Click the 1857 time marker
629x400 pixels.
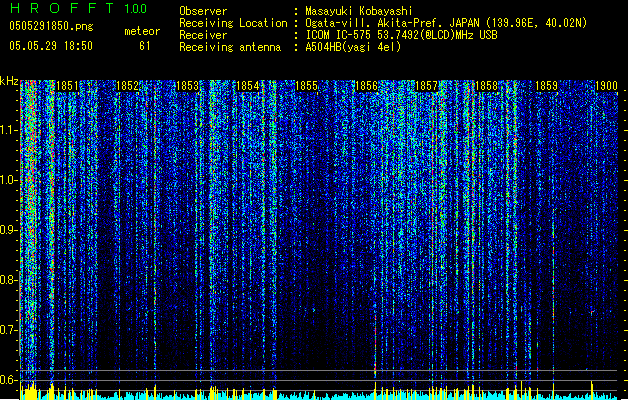pos(426,86)
